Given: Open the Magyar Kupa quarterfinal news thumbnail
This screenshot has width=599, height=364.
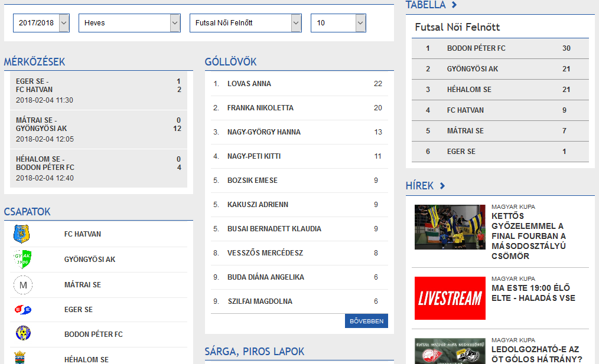Looking at the screenshot, I should pyautogui.click(x=450, y=351).
